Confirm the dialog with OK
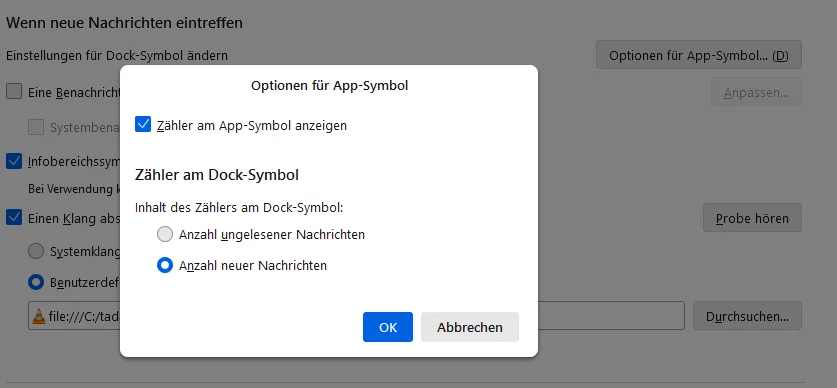Screen dimensions: 837x388 pos(388,327)
